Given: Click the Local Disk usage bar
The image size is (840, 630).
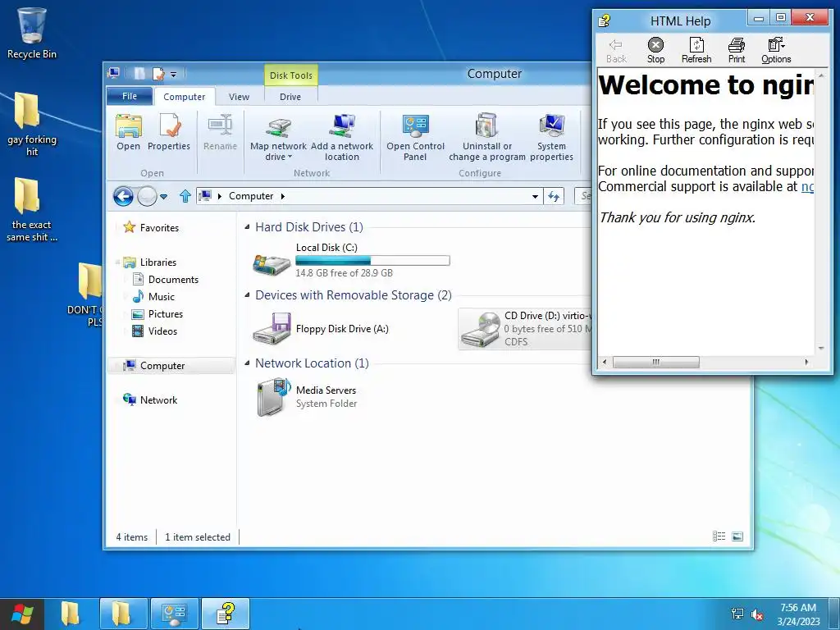Looking at the screenshot, I should (372, 261).
